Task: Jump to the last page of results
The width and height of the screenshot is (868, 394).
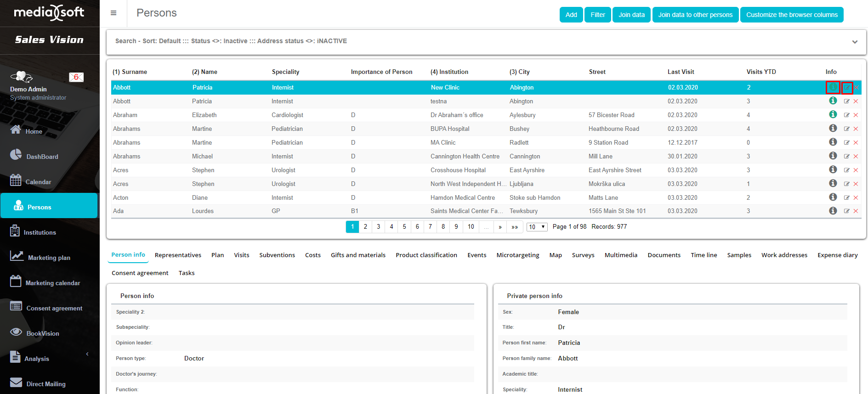Action: (515, 227)
